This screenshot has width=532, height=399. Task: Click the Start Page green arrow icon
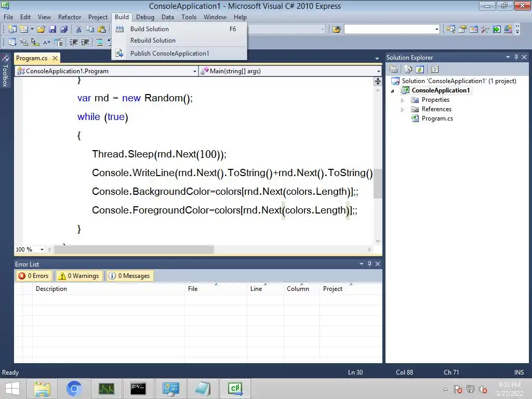pyautogui.click(x=497, y=30)
